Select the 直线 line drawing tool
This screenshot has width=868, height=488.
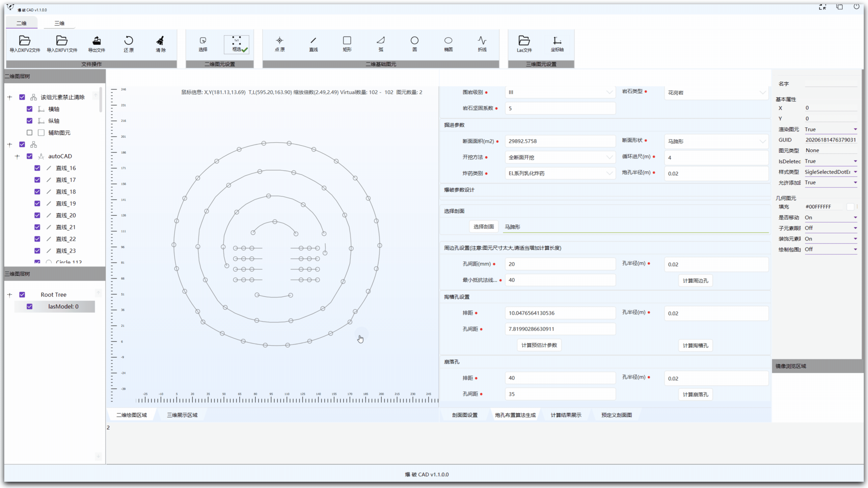(313, 41)
